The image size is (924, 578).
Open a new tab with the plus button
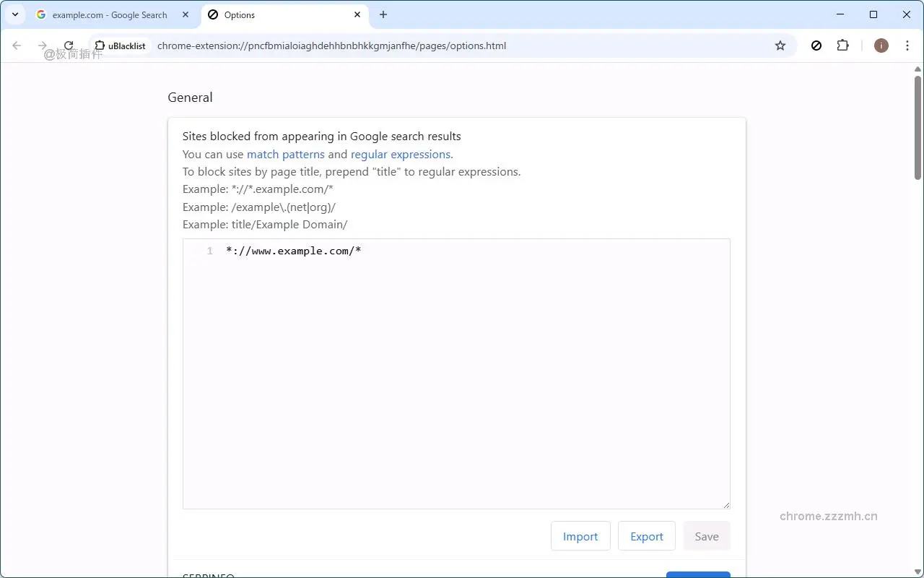click(383, 14)
